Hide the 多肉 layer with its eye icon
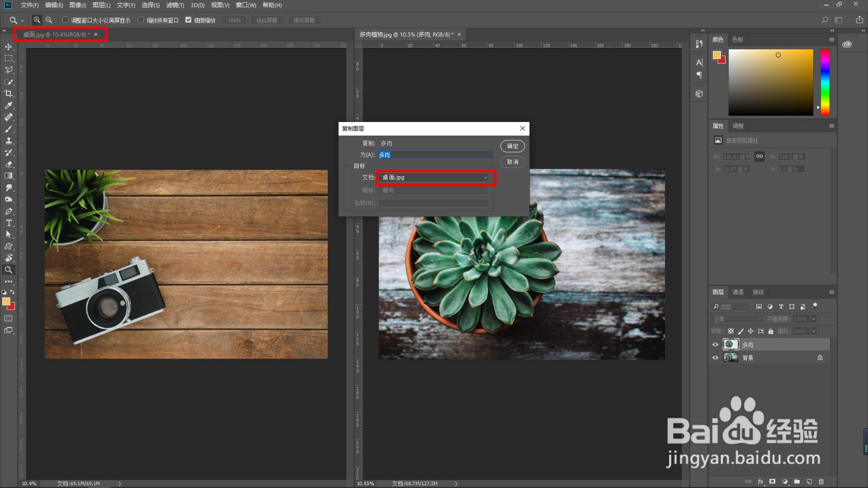868x488 pixels. tap(715, 345)
